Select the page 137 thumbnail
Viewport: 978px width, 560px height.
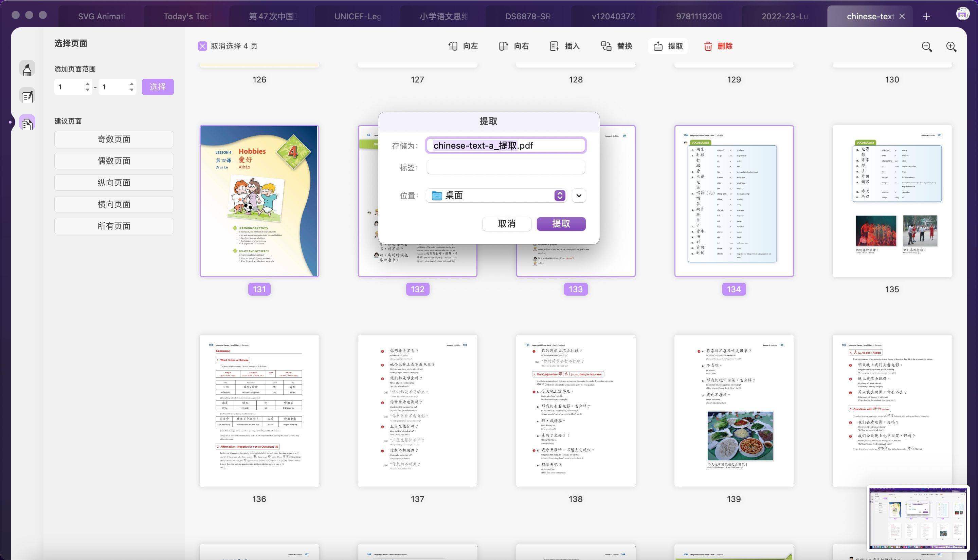click(417, 411)
